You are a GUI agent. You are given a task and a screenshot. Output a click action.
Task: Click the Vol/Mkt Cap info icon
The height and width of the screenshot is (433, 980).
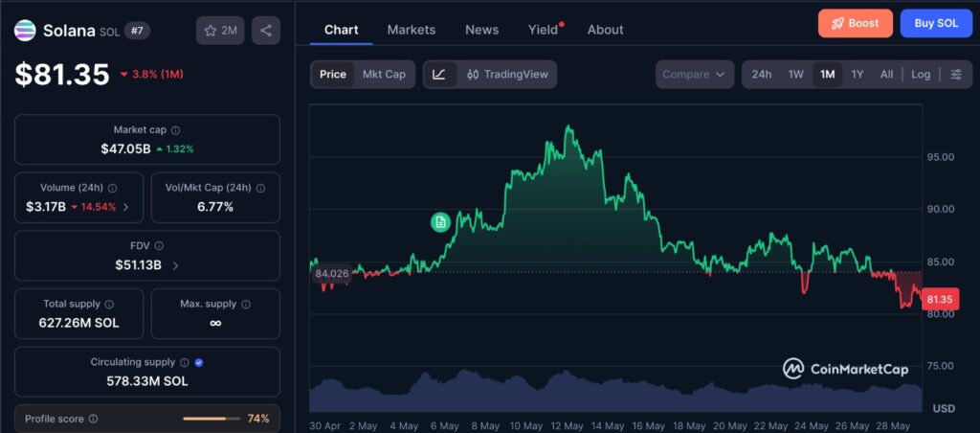[260, 188]
